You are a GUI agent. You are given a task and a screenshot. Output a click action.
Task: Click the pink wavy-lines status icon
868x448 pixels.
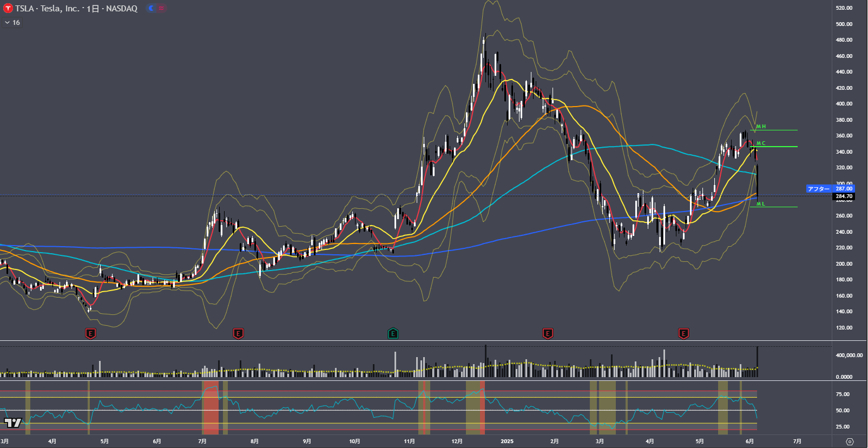click(161, 8)
